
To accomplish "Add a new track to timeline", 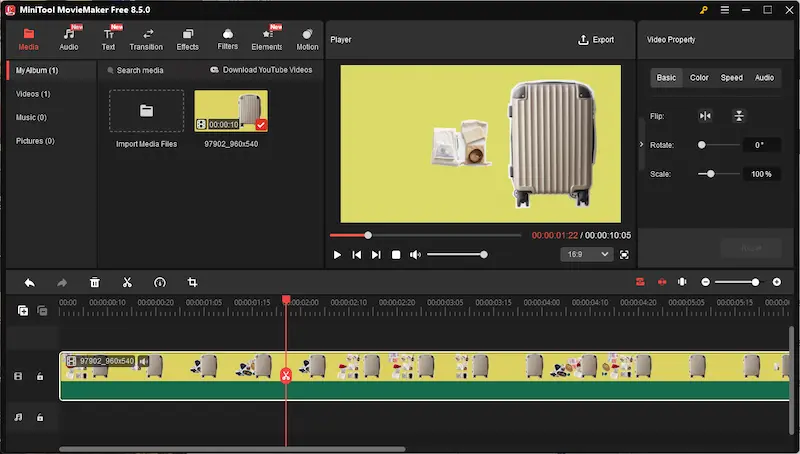I will 22,311.
